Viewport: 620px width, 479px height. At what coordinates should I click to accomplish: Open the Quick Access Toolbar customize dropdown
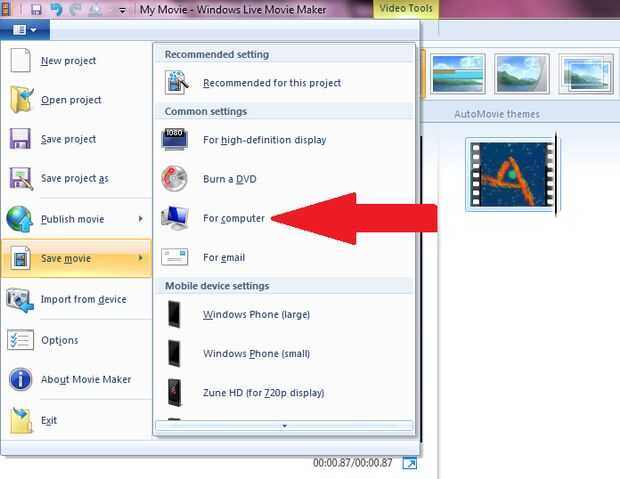click(123, 11)
